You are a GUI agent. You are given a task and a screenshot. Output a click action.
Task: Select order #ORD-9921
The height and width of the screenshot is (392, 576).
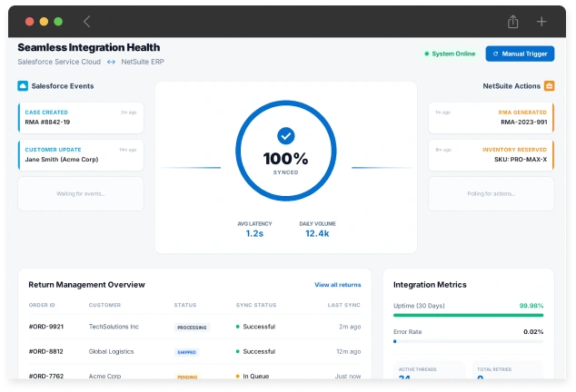(x=46, y=327)
